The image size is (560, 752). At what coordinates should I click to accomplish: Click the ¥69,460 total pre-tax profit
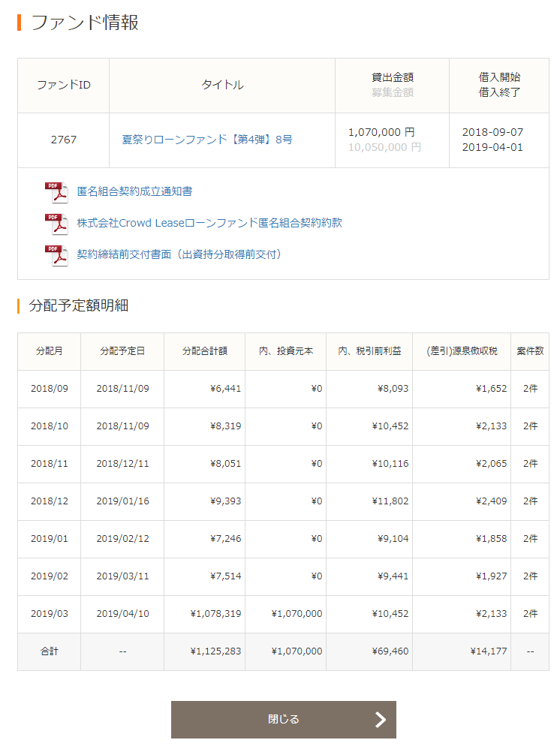pos(390,651)
